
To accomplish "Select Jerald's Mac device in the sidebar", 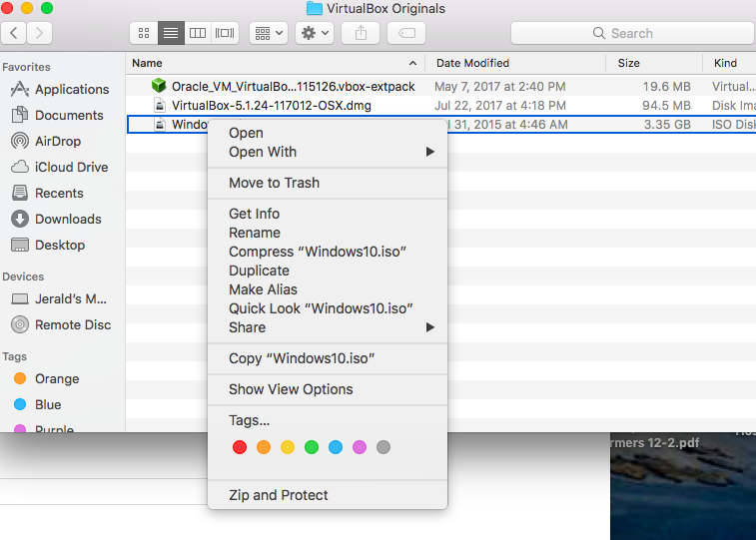I will tap(59, 299).
